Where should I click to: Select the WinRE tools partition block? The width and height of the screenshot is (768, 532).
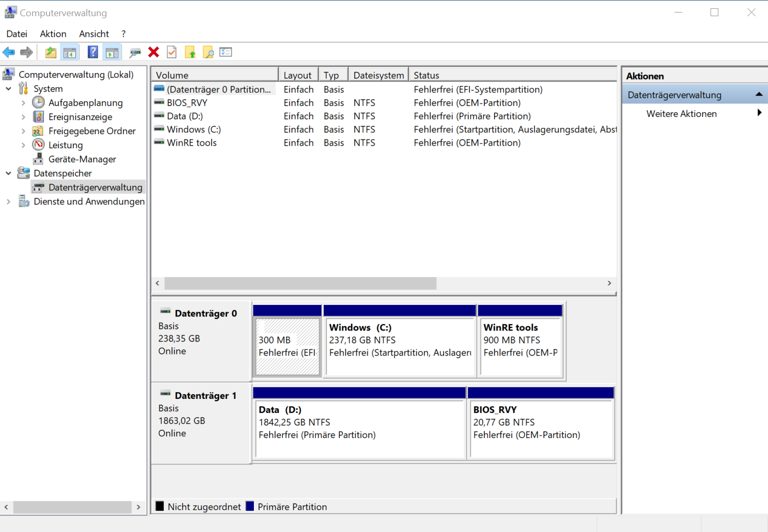(520, 341)
